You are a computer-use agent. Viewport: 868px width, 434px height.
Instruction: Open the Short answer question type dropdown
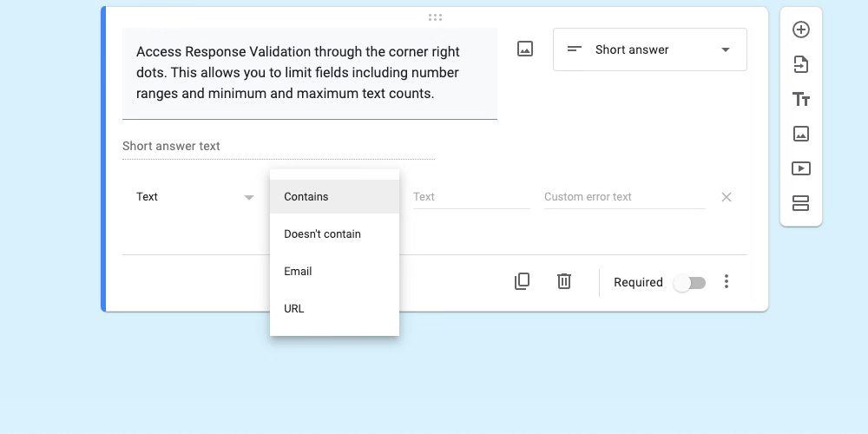tap(650, 49)
